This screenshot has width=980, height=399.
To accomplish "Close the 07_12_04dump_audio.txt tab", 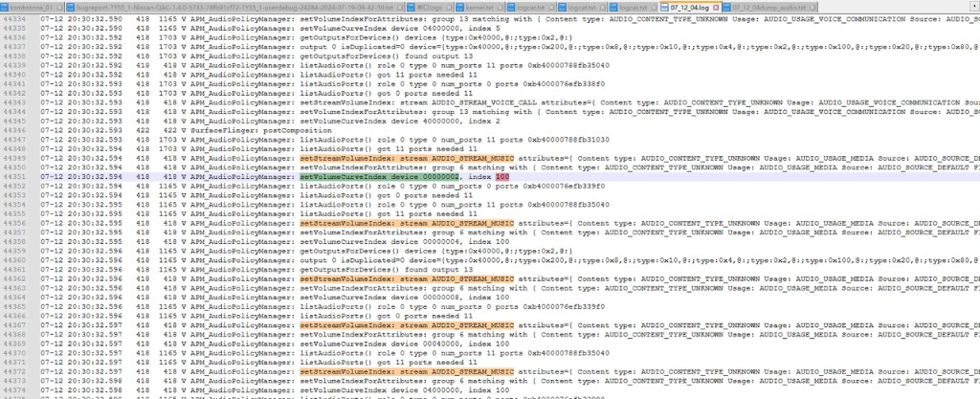I will (813, 8).
